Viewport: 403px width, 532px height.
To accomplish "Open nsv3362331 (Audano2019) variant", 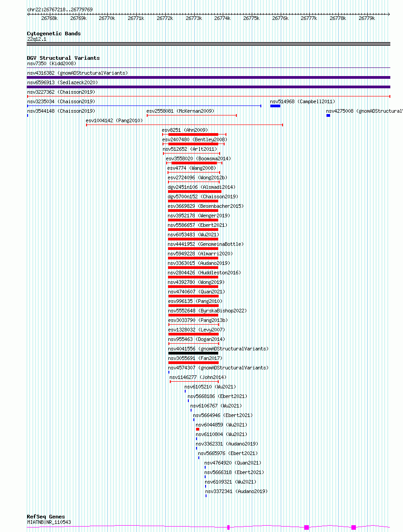I will 227,443.
